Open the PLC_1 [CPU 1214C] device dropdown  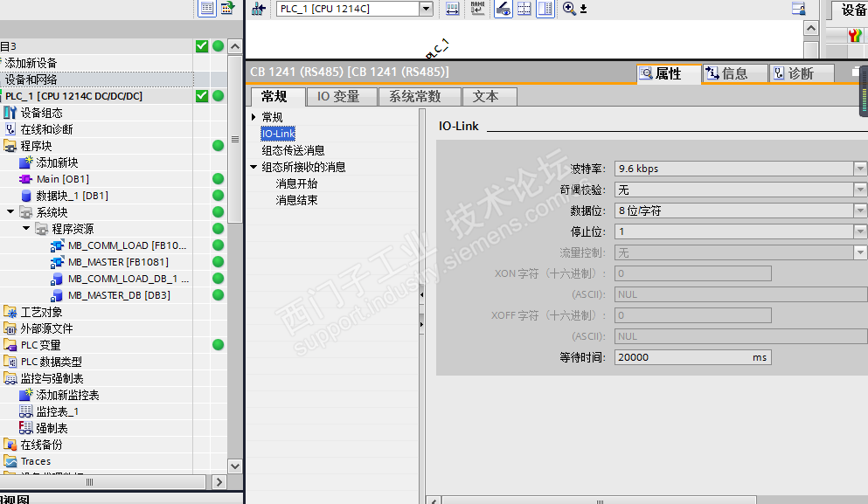(x=426, y=9)
